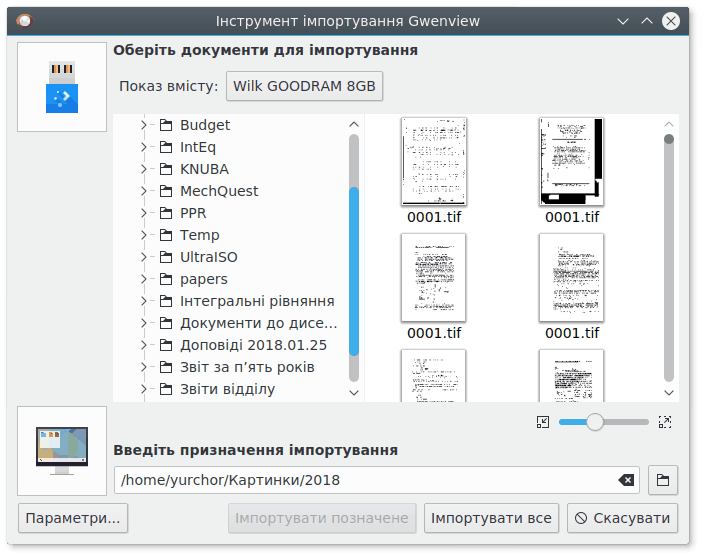
Task: Click the zoom-in thumbnails icon
Action: [x=665, y=422]
